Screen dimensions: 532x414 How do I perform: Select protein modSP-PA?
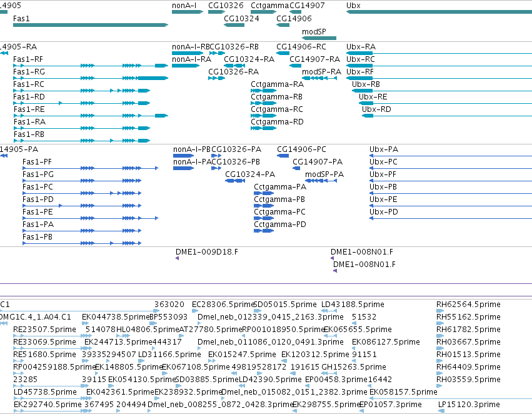click(321, 181)
